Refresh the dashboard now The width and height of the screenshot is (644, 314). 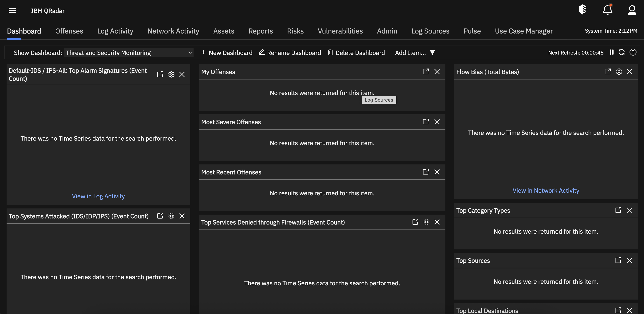[x=621, y=52]
